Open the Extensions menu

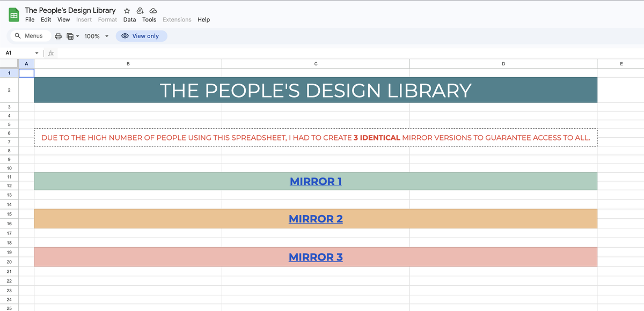(x=177, y=19)
